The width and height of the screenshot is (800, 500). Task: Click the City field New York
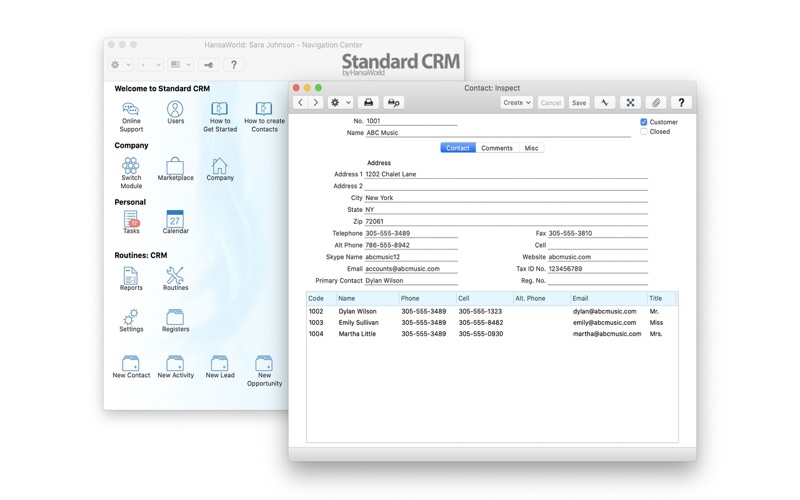point(506,197)
